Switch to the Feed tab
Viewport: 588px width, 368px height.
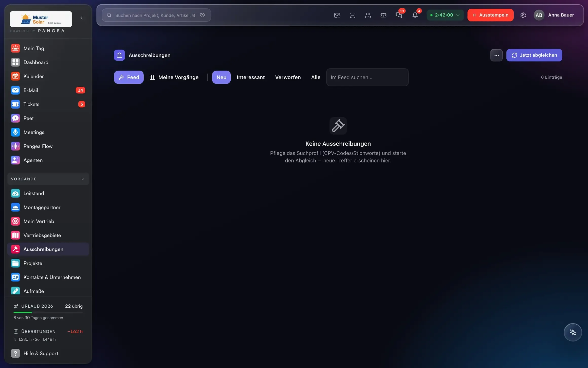tap(129, 77)
